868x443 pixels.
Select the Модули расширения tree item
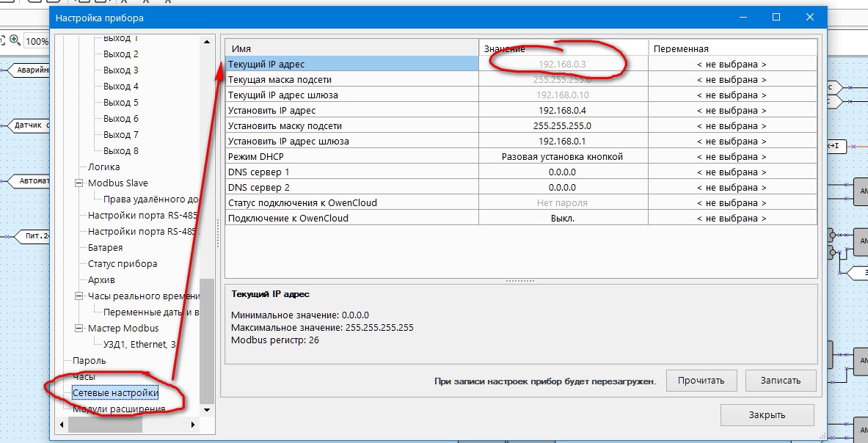tap(119, 409)
